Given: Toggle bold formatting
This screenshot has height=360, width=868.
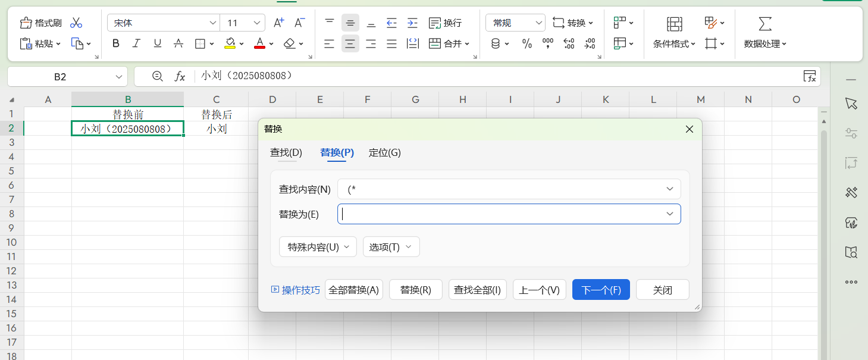Looking at the screenshot, I should [115, 43].
